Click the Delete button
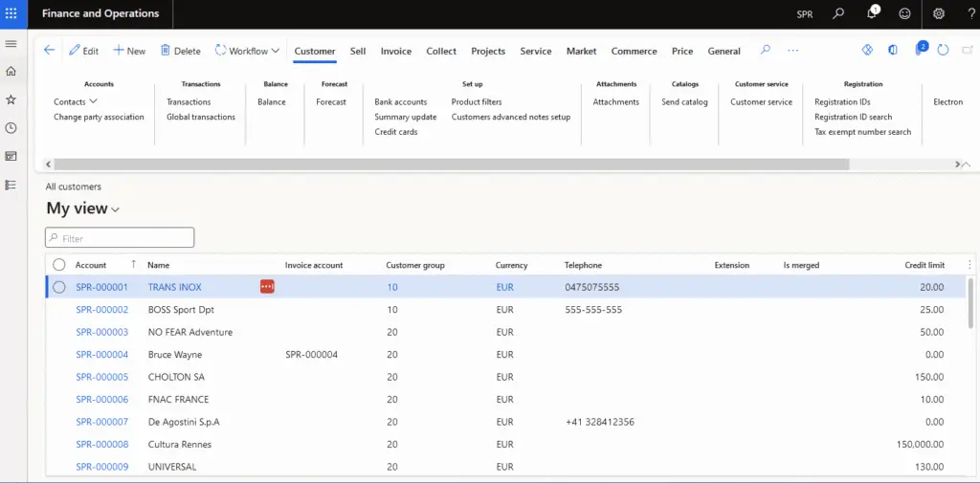 point(181,52)
